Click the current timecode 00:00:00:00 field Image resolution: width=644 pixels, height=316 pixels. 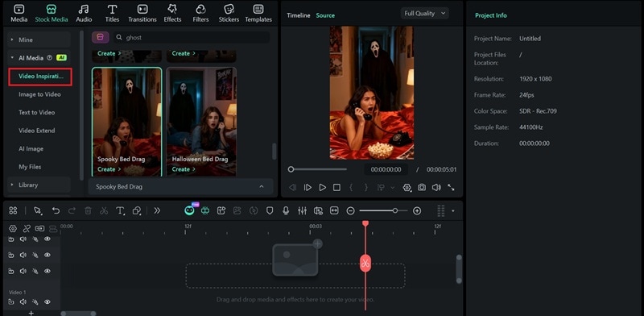click(x=386, y=169)
